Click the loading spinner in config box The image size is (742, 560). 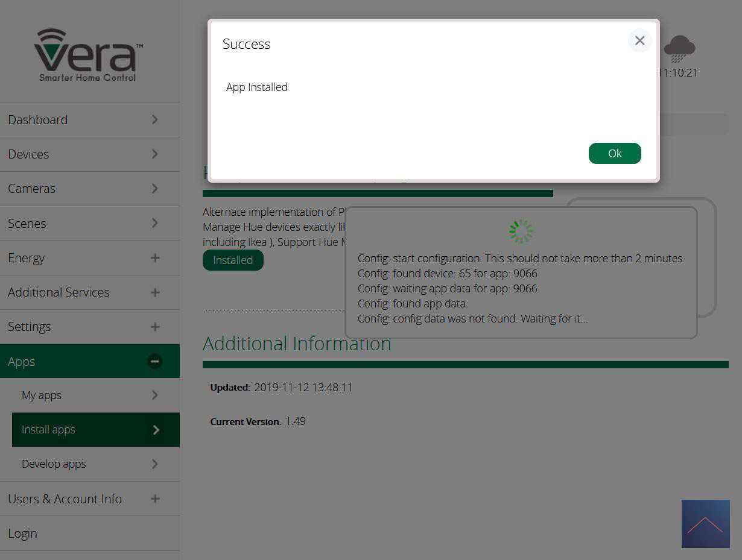point(521,231)
